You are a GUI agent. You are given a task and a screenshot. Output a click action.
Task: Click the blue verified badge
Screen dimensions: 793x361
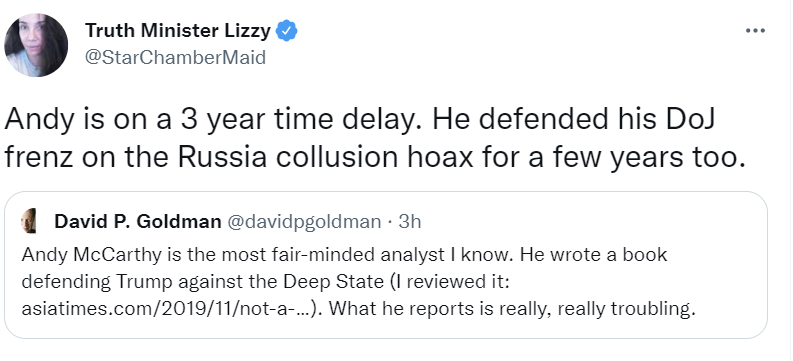[x=287, y=31]
